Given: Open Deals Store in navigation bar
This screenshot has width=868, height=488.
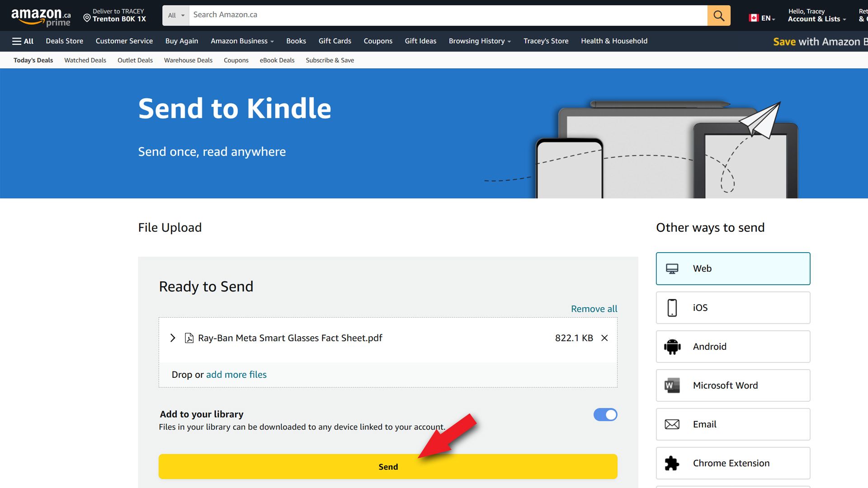Looking at the screenshot, I should 65,41.
